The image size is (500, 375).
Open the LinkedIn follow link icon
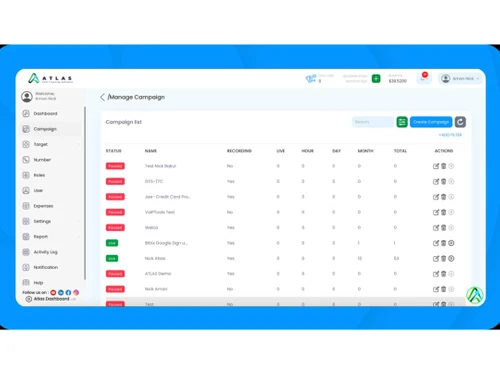click(61, 292)
